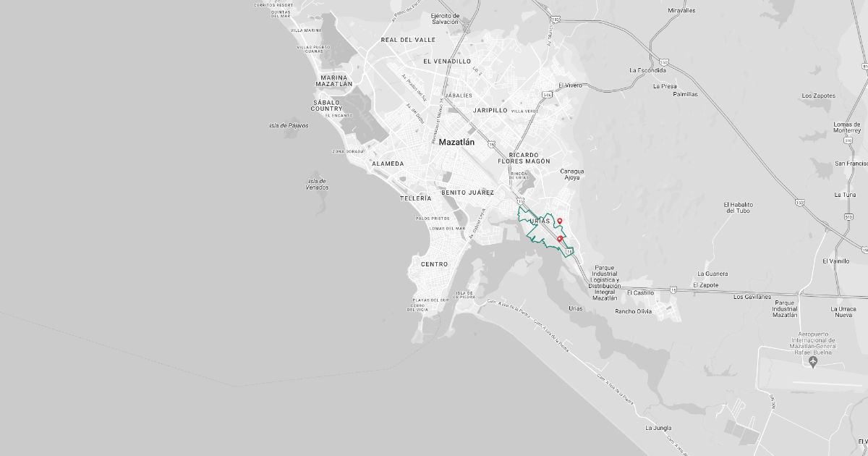Select the airplane icon at the airport
This screenshot has height=456, width=868.
pos(814,361)
